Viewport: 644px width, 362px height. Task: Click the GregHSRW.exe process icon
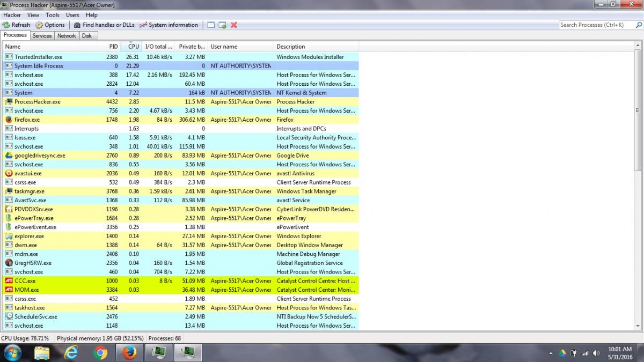[9, 263]
